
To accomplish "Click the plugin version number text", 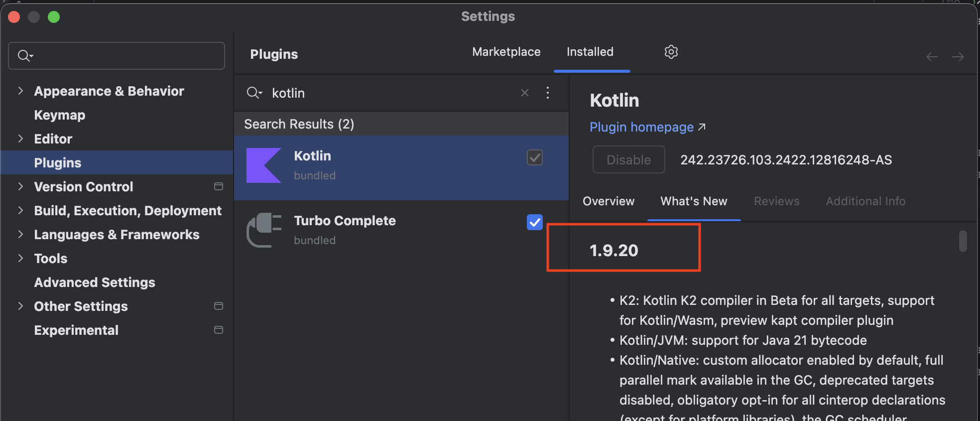I will coord(786,159).
